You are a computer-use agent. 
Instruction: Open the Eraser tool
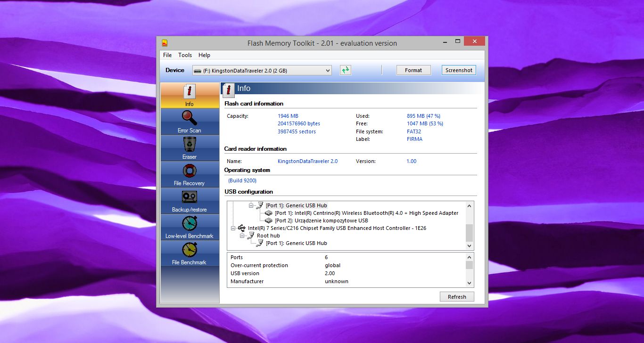pyautogui.click(x=189, y=147)
